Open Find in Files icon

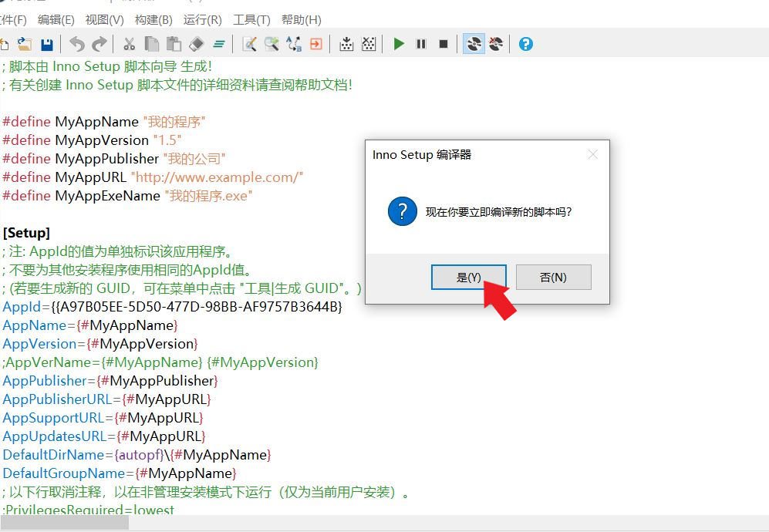[272, 44]
